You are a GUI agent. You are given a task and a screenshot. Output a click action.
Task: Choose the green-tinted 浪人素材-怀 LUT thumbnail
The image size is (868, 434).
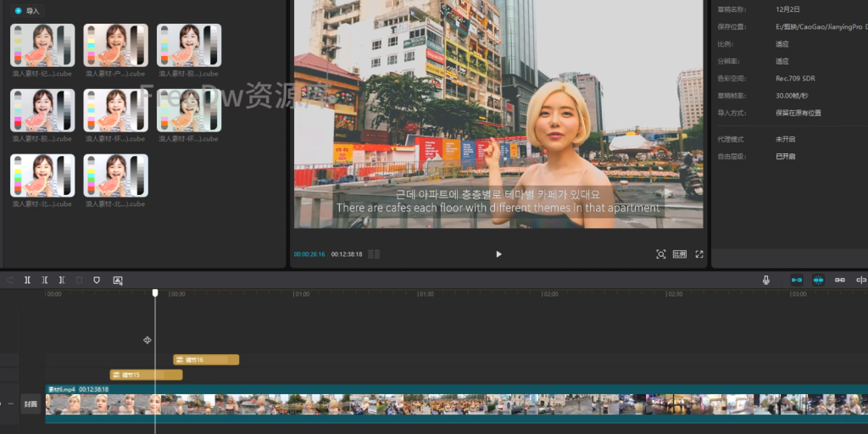click(x=189, y=111)
